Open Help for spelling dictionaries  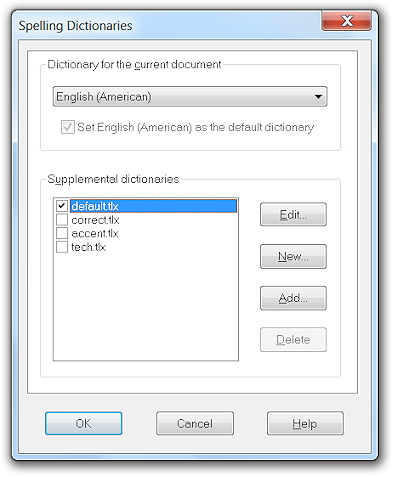click(x=305, y=423)
